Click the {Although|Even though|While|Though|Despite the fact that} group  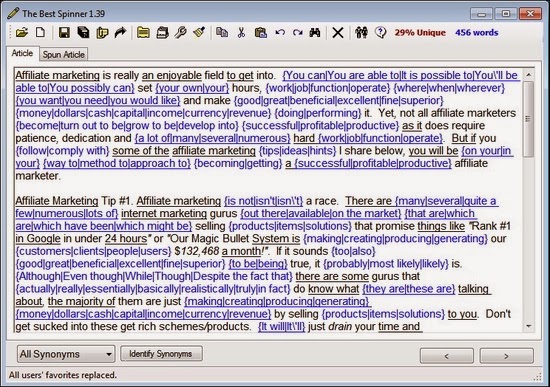click(154, 276)
